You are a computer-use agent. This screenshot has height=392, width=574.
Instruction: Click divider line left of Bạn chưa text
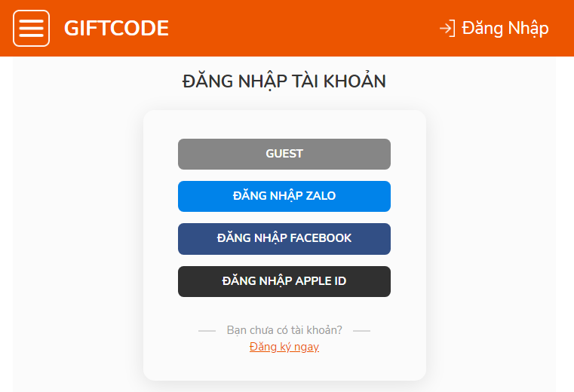coord(207,330)
